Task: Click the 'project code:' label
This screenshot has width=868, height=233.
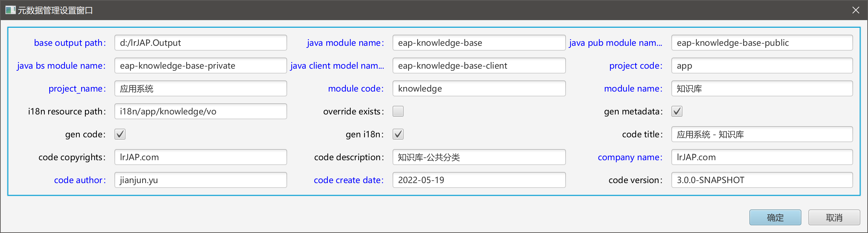Action: point(636,66)
